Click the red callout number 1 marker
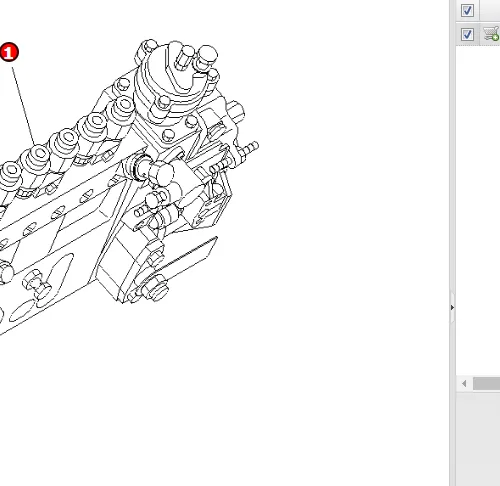Image resolution: width=500 pixels, height=486 pixels. click(x=9, y=52)
